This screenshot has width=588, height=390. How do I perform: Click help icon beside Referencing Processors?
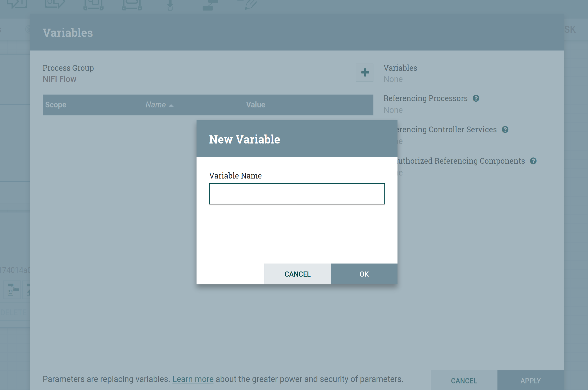pyautogui.click(x=476, y=98)
